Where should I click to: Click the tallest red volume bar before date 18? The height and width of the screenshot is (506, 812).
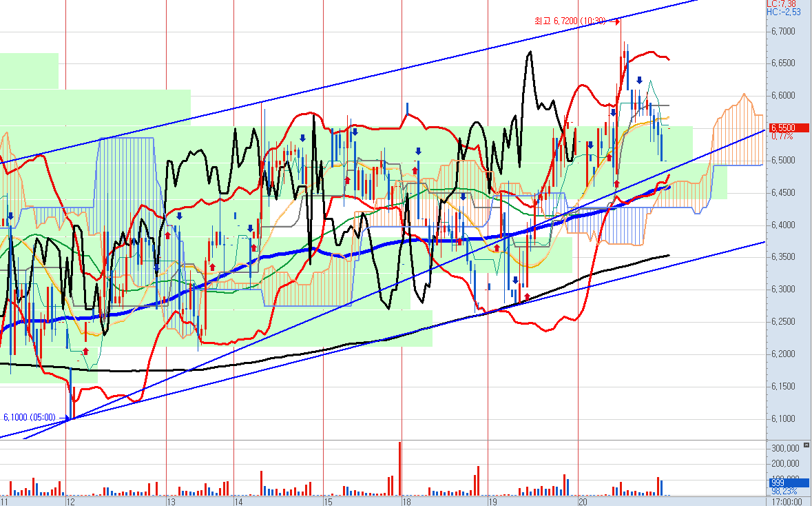399,469
